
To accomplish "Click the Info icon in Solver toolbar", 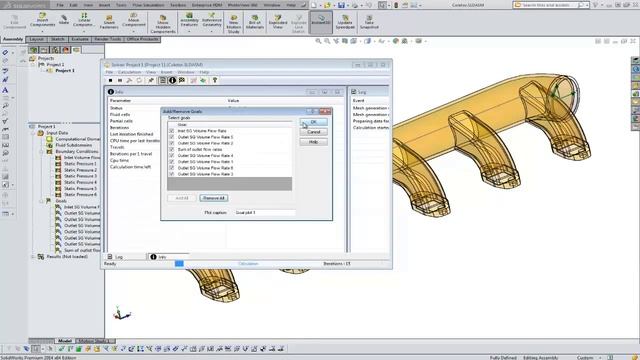I will (172, 80).
